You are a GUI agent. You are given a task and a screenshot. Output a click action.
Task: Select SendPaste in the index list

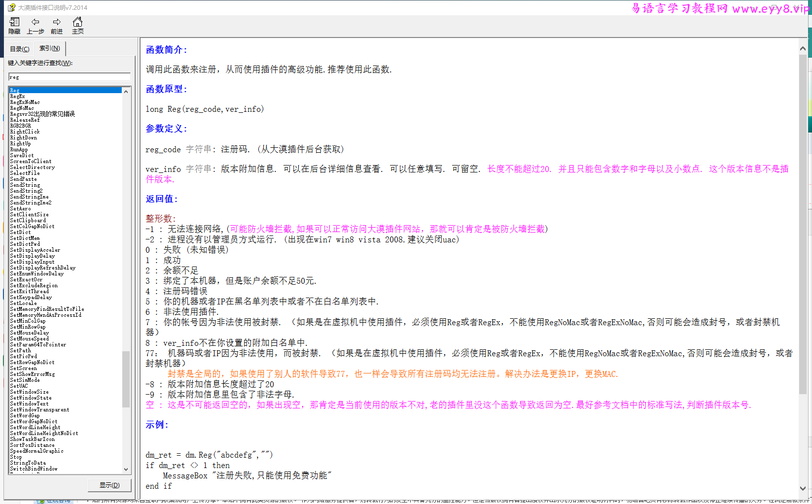23,179
